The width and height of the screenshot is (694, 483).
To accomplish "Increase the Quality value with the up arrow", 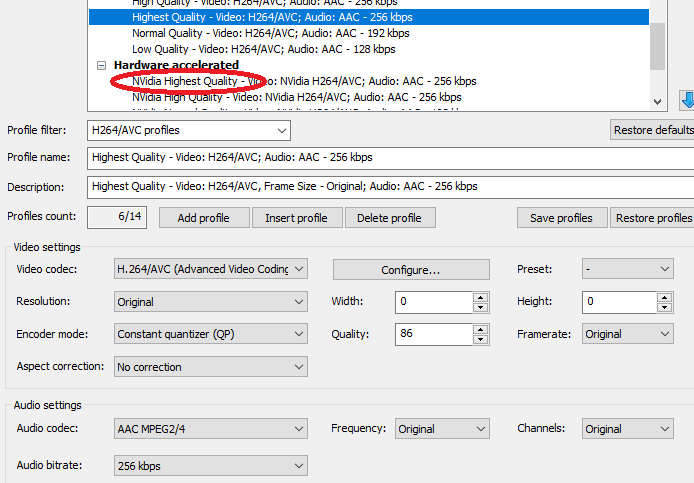I will (x=481, y=329).
